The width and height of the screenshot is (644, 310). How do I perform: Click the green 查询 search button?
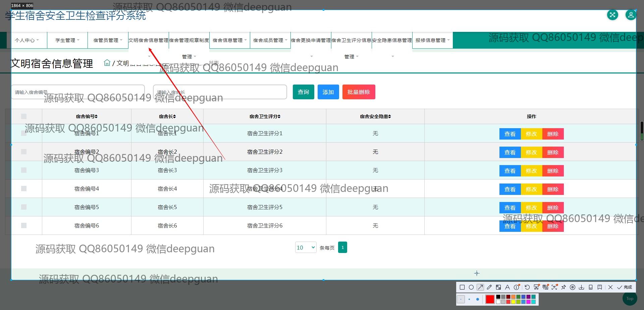304,92
